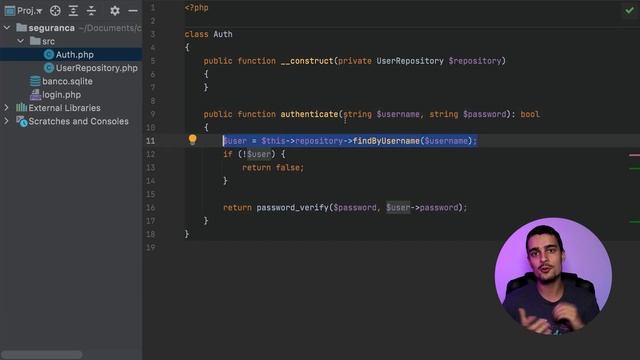Click the Scratches and Consoles label

point(78,121)
